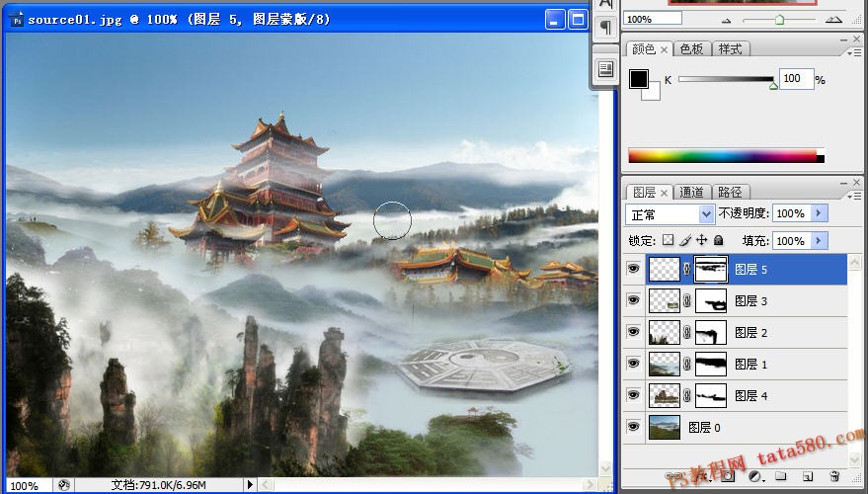Select the layer named 图层 2
This screenshot has height=494, width=868.
pos(750,333)
